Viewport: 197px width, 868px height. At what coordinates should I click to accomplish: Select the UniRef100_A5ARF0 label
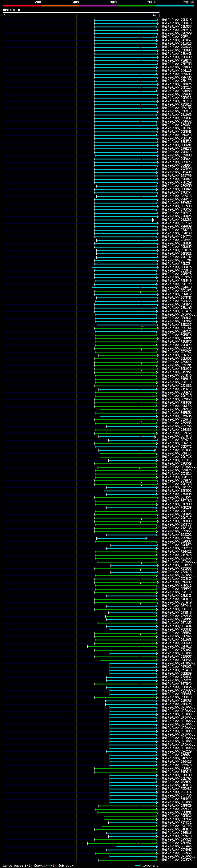(177, 60)
